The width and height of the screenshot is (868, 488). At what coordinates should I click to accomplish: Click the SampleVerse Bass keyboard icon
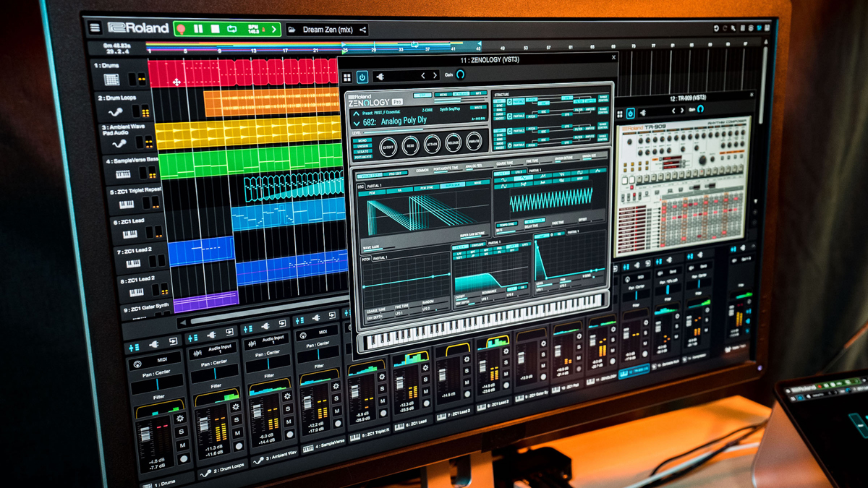tap(123, 174)
